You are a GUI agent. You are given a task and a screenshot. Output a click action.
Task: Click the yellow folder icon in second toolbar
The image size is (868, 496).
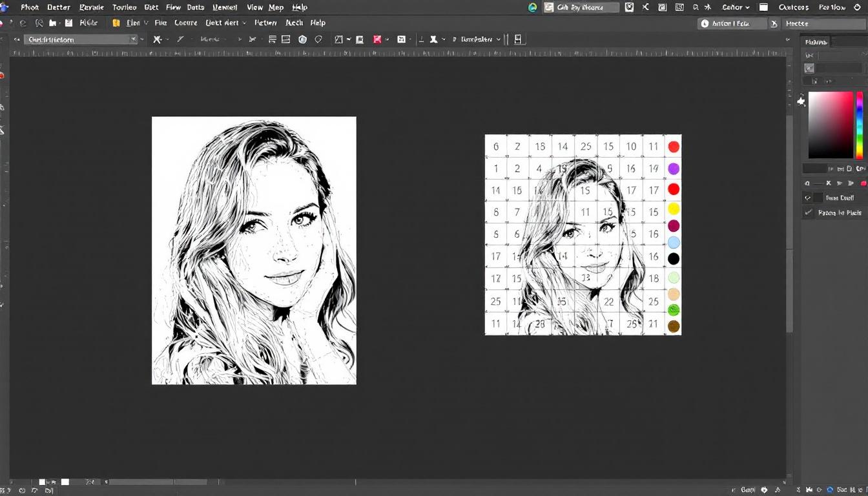(x=116, y=23)
